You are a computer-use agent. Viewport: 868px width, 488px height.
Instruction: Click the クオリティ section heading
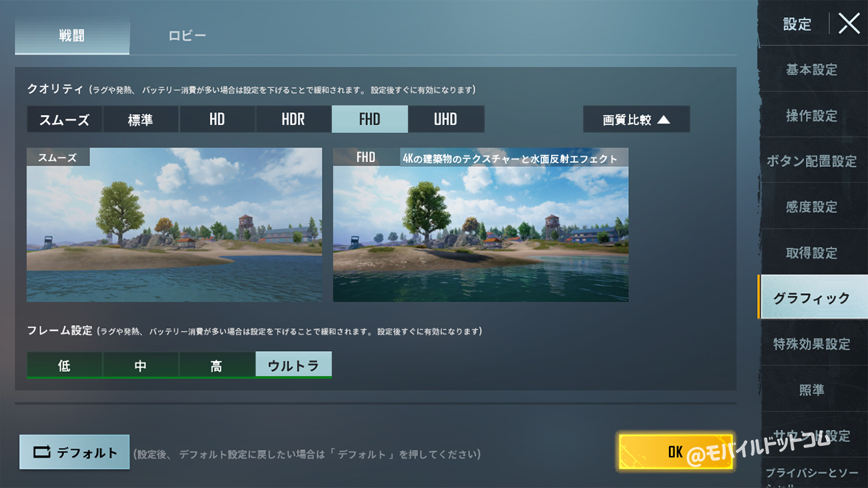tap(55, 89)
